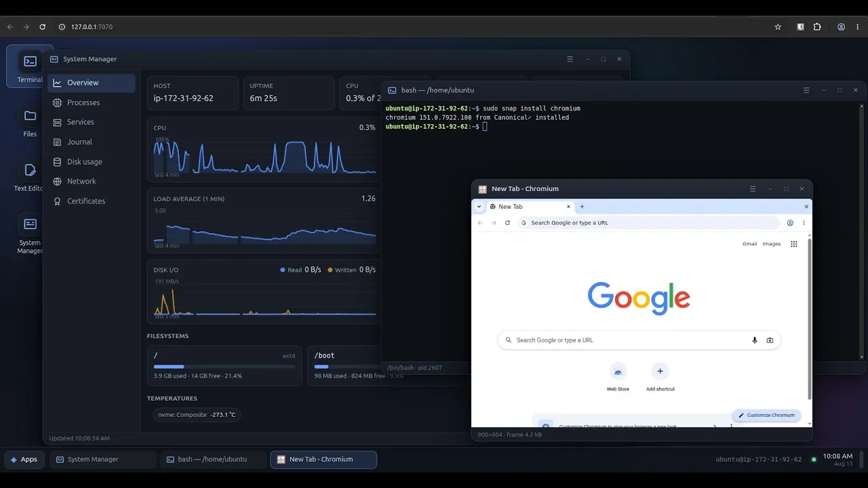Open Chromium's three-dot menu
Image resolution: width=868 pixels, height=488 pixels.
[x=804, y=222]
